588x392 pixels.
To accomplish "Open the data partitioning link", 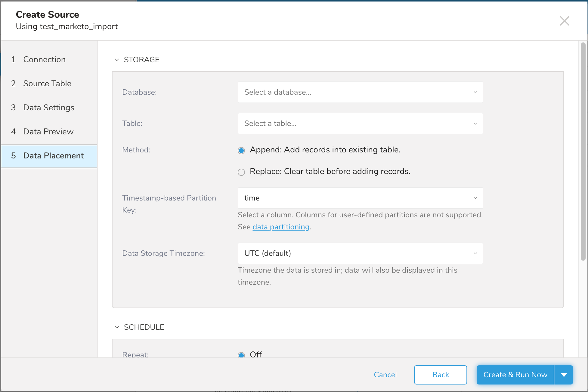I will [x=281, y=227].
